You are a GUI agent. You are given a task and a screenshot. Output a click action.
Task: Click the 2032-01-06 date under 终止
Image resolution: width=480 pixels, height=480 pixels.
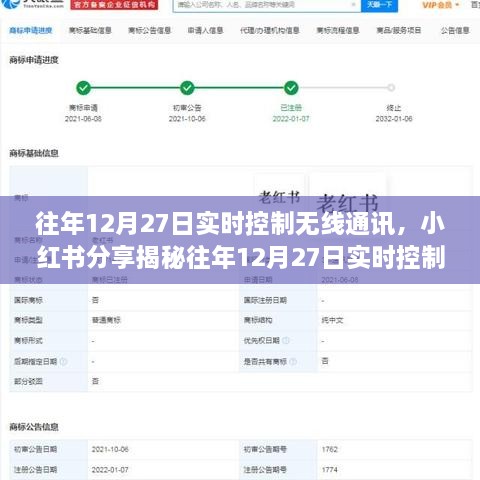[x=394, y=119]
